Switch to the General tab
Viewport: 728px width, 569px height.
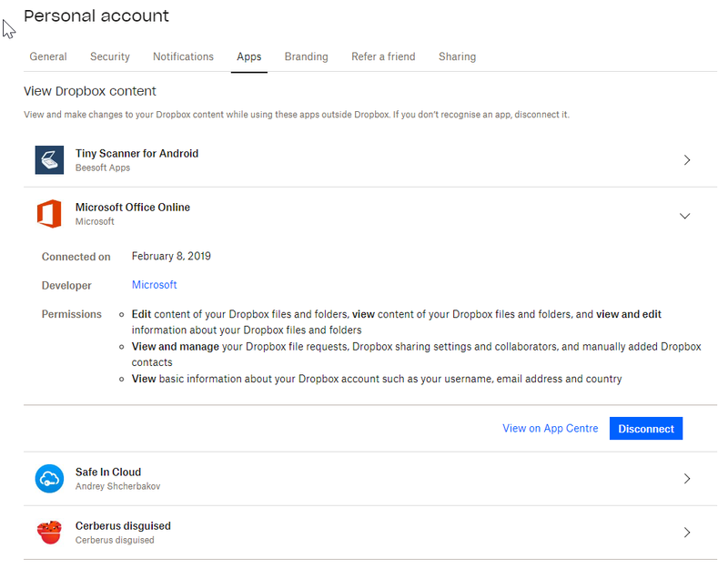[48, 56]
